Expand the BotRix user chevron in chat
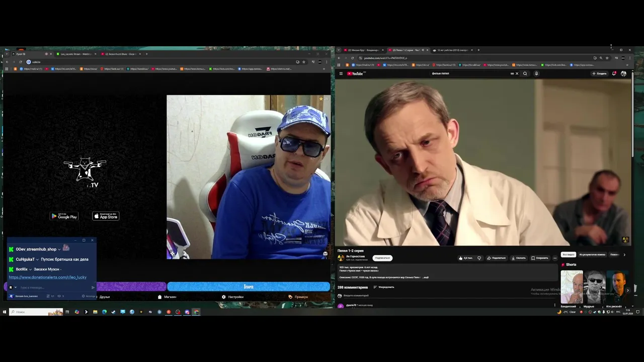Viewport: 644px width, 362px height. pyautogui.click(x=30, y=269)
